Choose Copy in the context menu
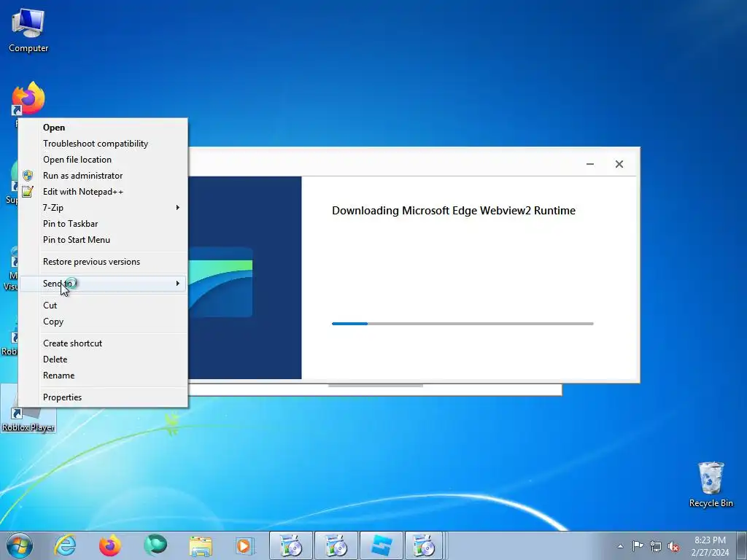 point(103,322)
